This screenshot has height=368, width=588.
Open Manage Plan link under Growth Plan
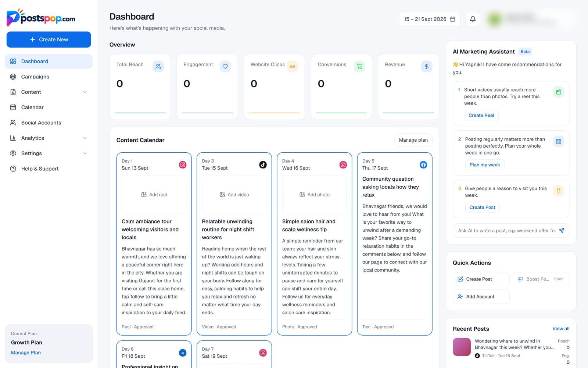26,353
